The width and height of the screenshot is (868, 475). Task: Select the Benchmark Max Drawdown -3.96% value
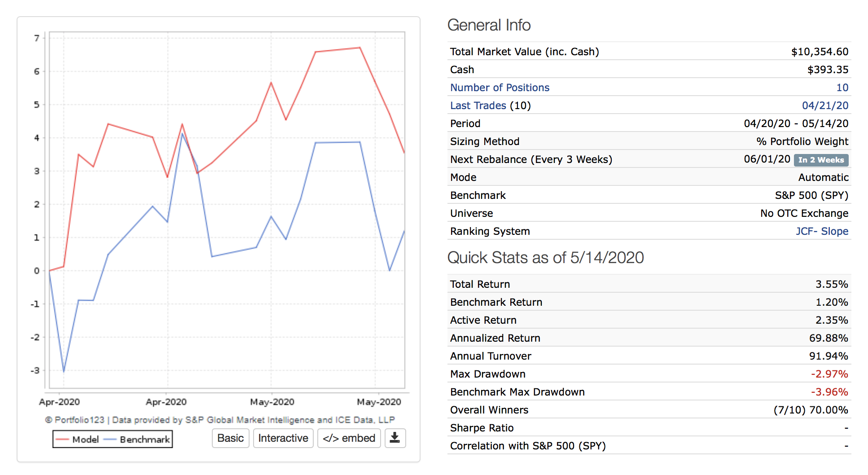point(829,392)
